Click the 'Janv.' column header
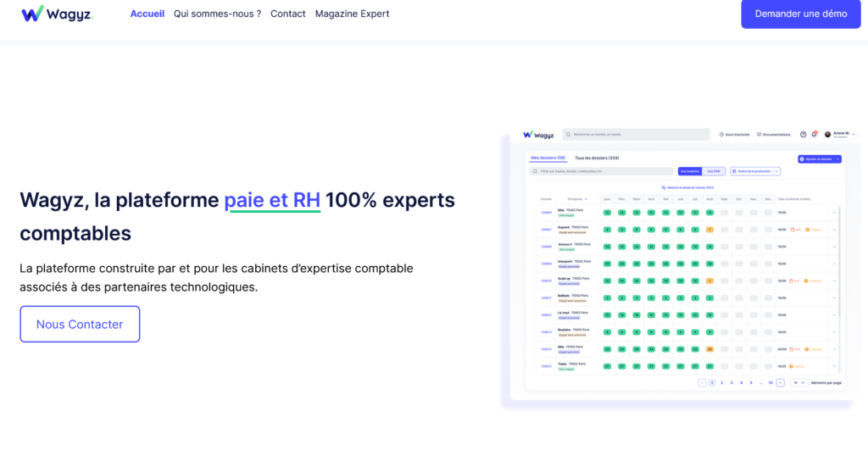This screenshot has width=868, height=450. click(x=607, y=199)
